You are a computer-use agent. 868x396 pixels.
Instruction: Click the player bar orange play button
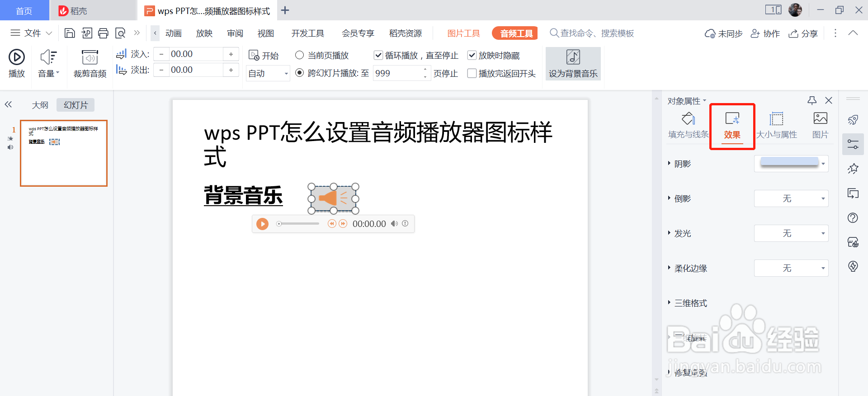pyautogui.click(x=262, y=224)
